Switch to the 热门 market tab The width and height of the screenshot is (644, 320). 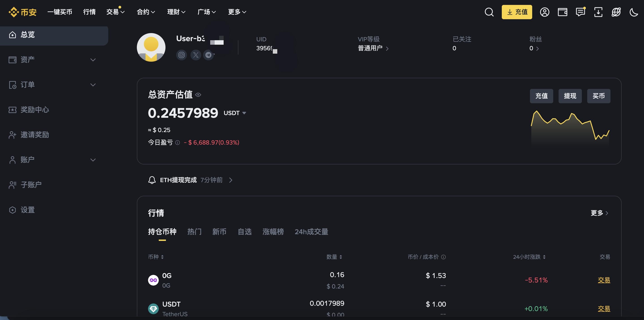pyautogui.click(x=194, y=232)
